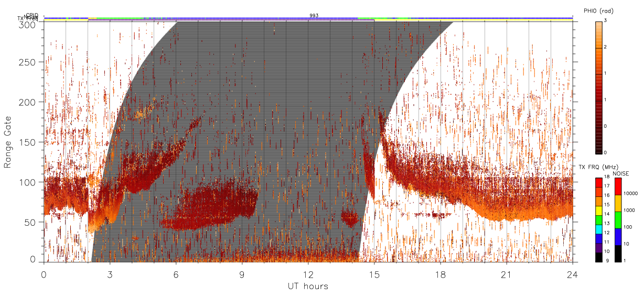Click the '17' TX FRQ scale label
Image resolution: width=644 pixels, height=297 pixels.
pyautogui.click(x=606, y=186)
